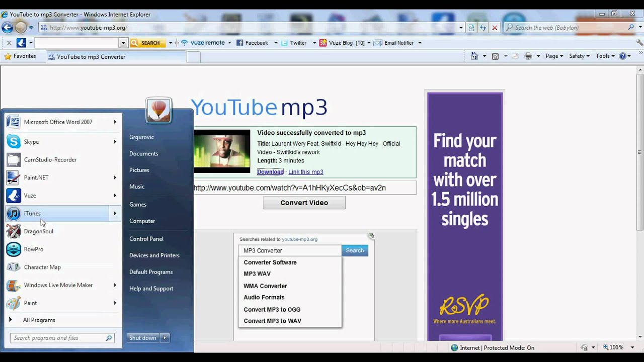Expand the iTunes jump list arrow

pyautogui.click(x=115, y=214)
